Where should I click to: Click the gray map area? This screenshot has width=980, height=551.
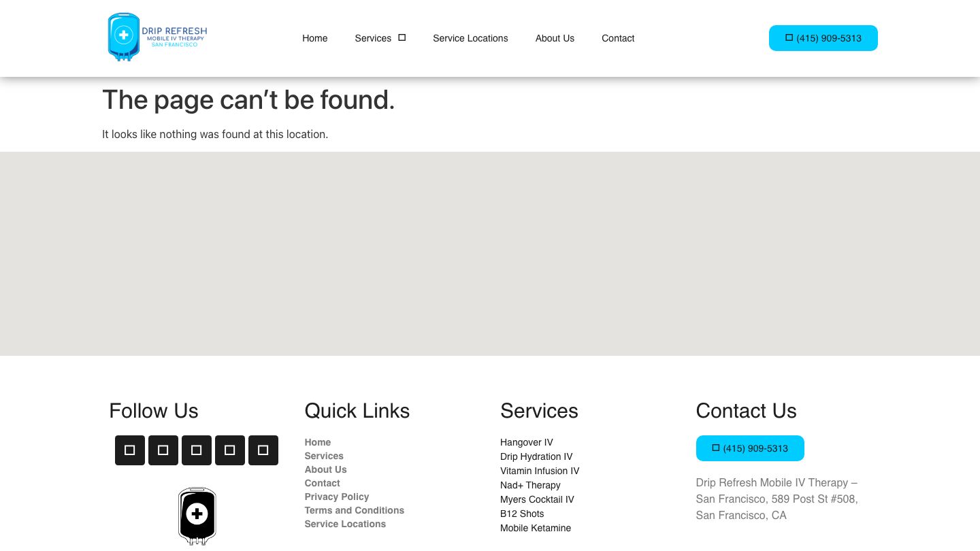coord(490,253)
